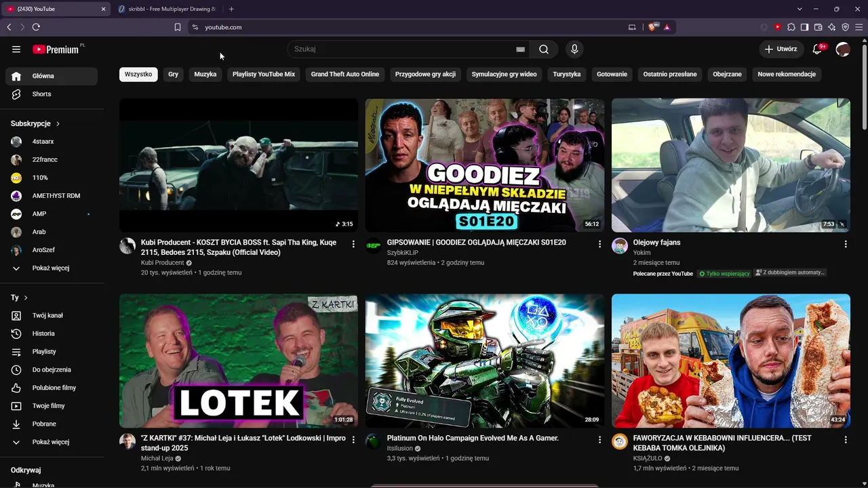Switch to the skribbl browser tab
The width and height of the screenshot is (868, 488).
(x=166, y=9)
